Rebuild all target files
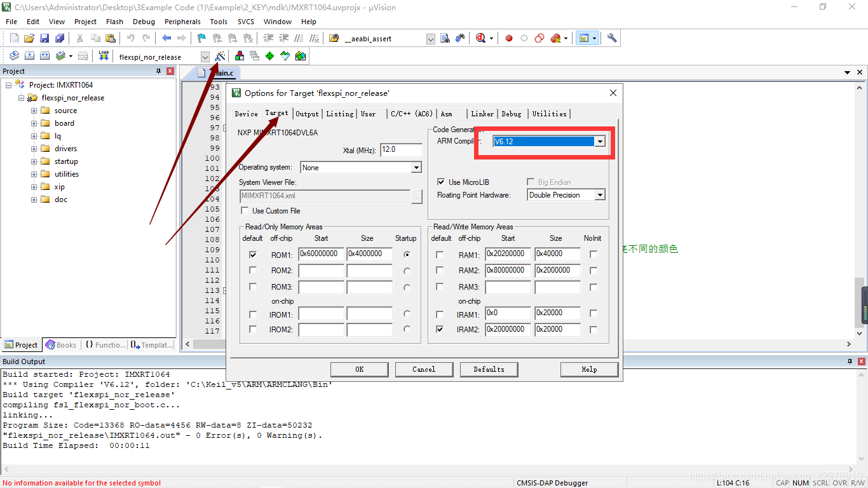Viewport: 868px width, 488px height. point(43,55)
